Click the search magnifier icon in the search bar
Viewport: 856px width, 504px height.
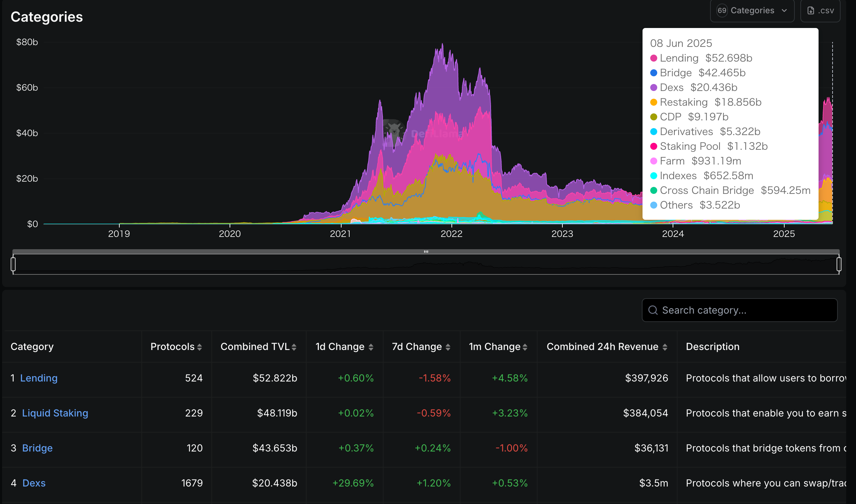[654, 310]
